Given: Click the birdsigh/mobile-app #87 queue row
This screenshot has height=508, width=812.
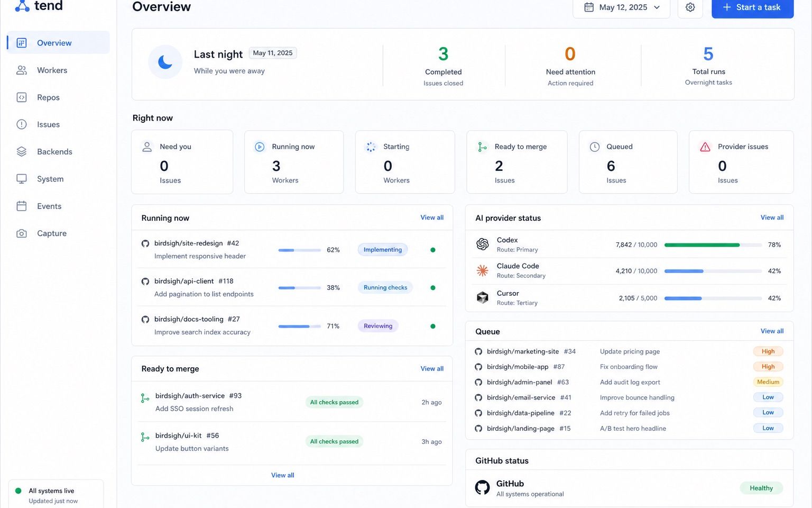Looking at the screenshot, I should (629, 367).
